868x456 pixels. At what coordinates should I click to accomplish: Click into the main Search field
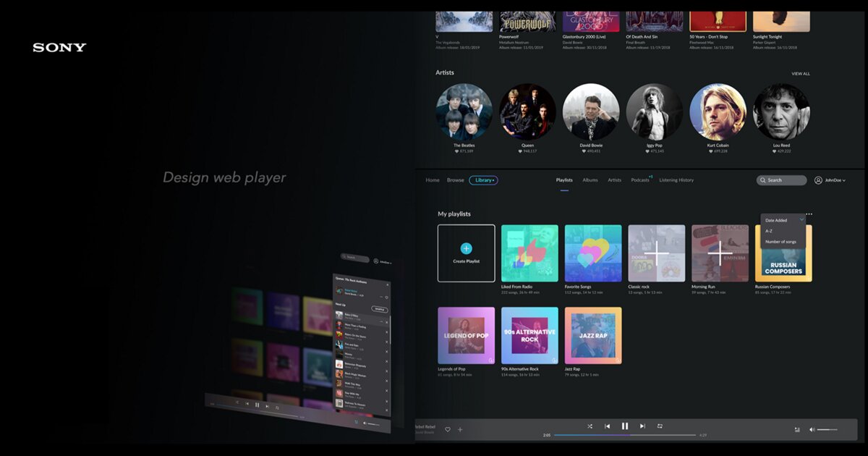click(x=782, y=180)
